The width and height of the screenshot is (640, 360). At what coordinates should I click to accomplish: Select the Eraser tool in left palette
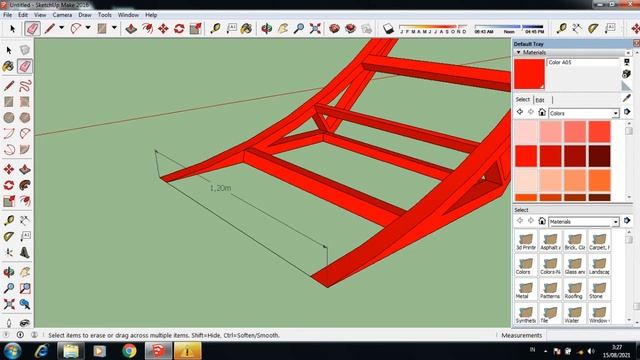click(25, 66)
